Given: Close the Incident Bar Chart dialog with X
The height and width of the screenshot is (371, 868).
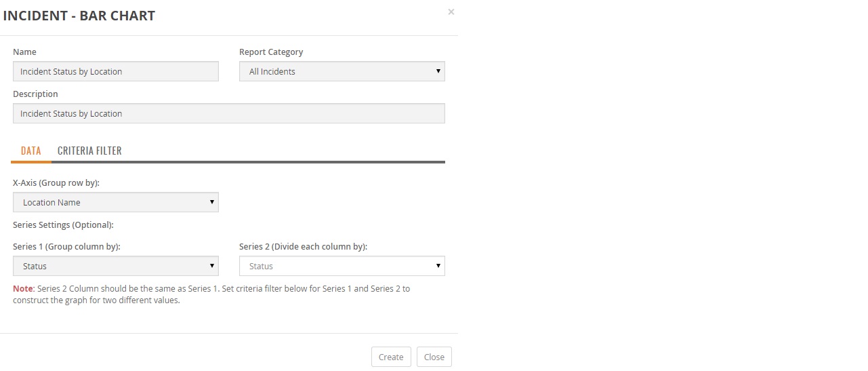Looking at the screenshot, I should pyautogui.click(x=451, y=12).
